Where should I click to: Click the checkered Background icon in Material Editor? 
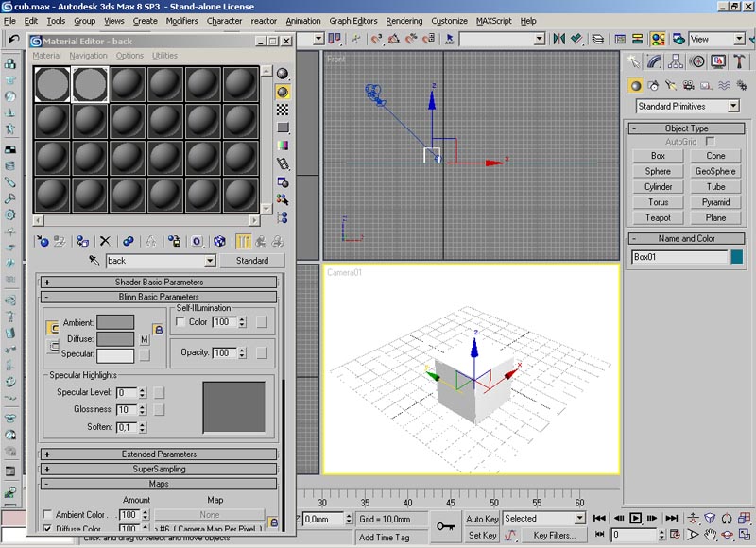(283, 110)
